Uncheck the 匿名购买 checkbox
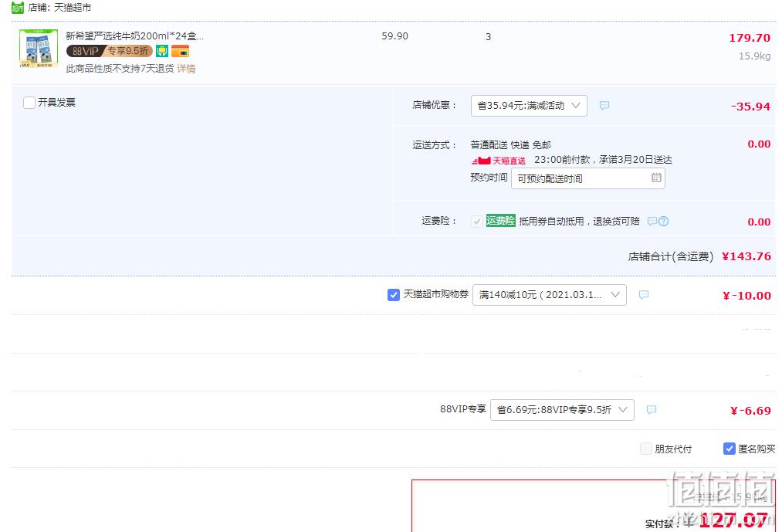Screen dimensions: 782x532 point(730,449)
